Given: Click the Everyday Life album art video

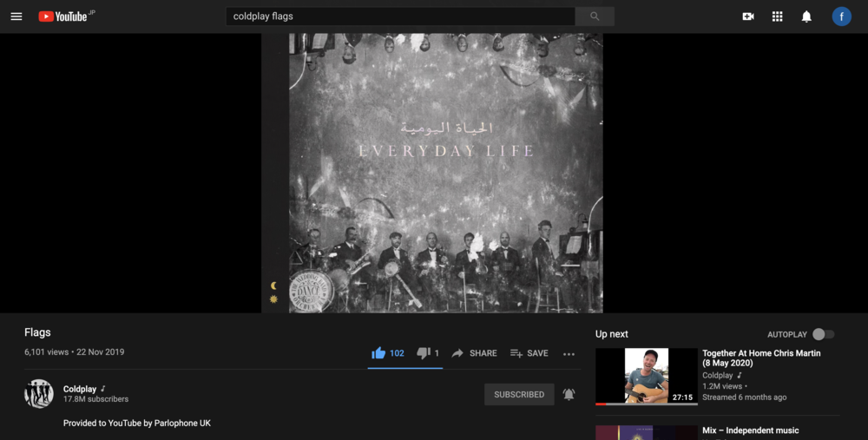Looking at the screenshot, I should pyautogui.click(x=432, y=173).
